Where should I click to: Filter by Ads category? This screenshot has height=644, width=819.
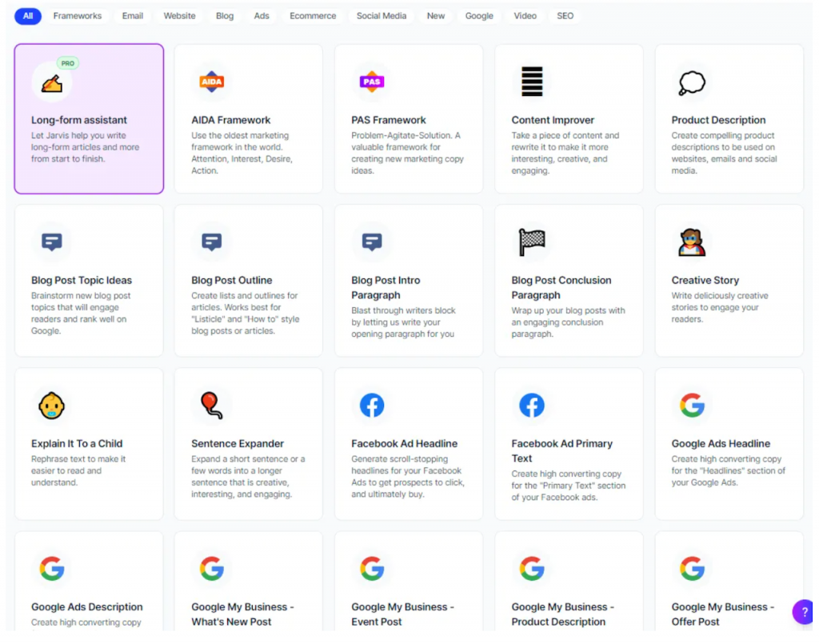pos(262,16)
